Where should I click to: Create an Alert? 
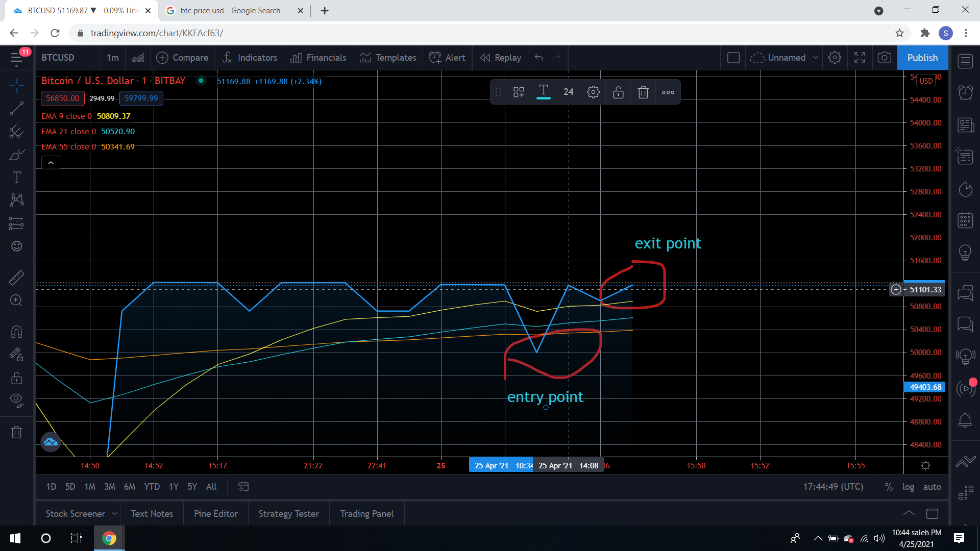coord(447,58)
